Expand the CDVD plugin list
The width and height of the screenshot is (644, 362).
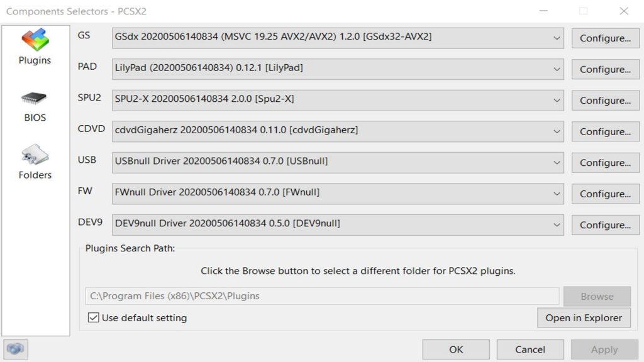(556, 131)
